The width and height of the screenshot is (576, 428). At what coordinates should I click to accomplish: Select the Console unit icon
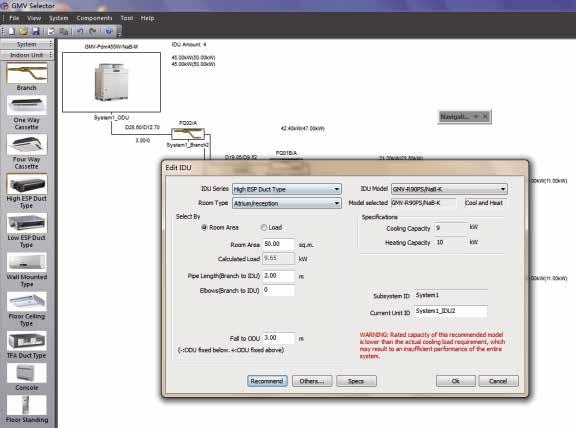[27, 373]
